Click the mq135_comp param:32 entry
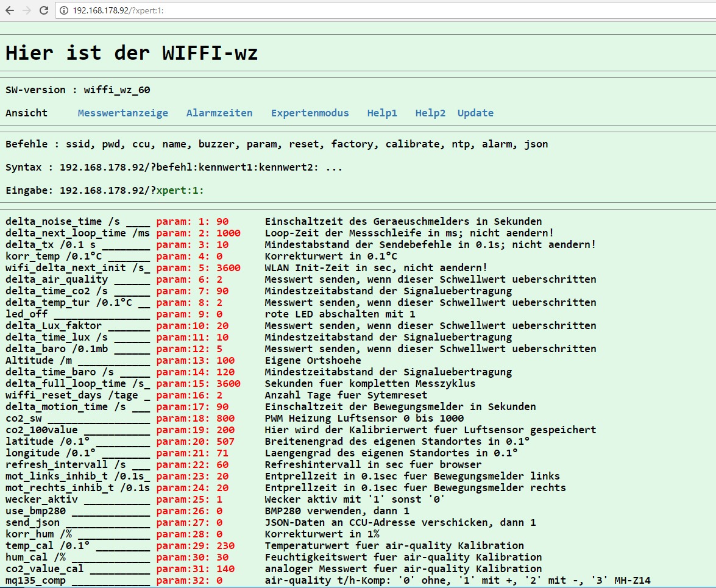 point(189,580)
